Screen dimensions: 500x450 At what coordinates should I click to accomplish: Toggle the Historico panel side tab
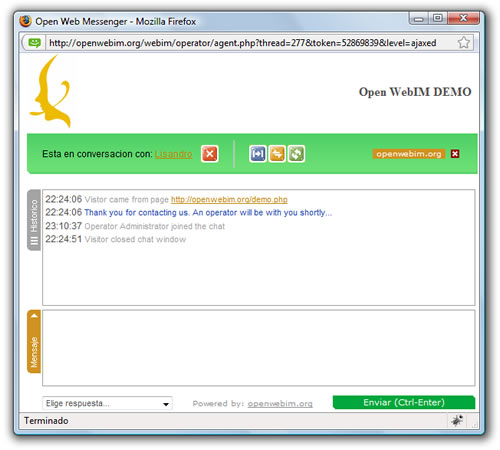click(x=34, y=220)
